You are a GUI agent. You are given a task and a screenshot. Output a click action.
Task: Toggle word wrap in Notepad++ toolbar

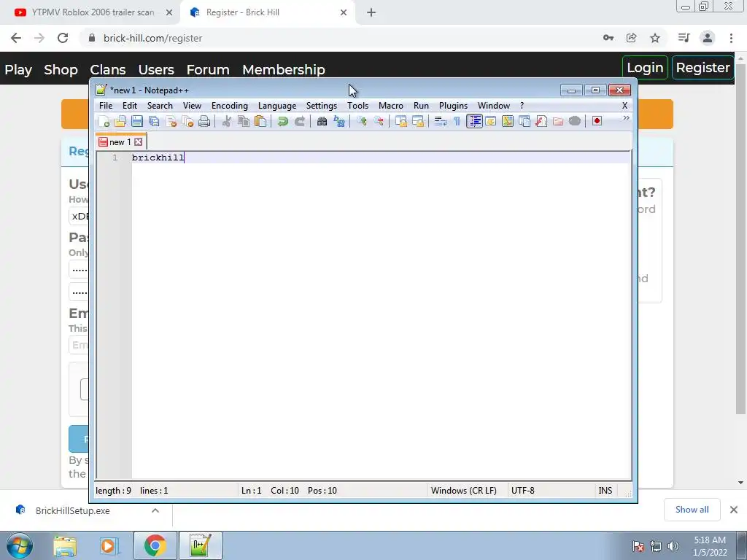(x=440, y=121)
